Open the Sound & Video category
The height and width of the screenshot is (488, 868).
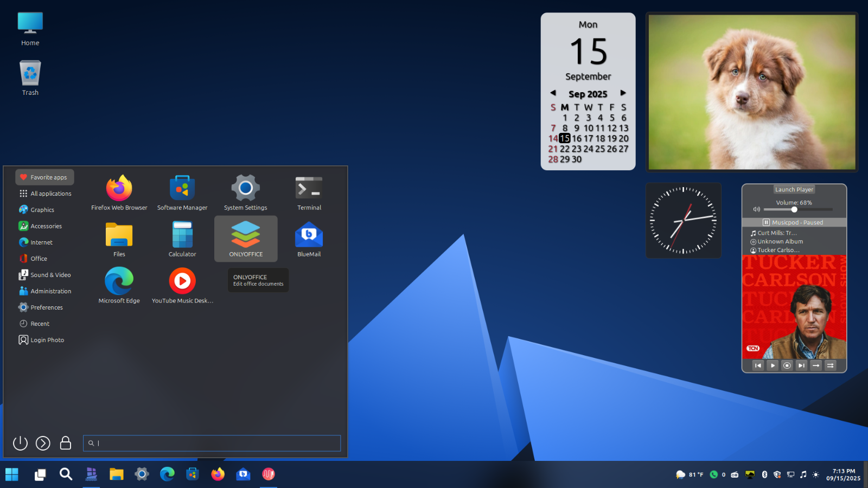click(50, 275)
